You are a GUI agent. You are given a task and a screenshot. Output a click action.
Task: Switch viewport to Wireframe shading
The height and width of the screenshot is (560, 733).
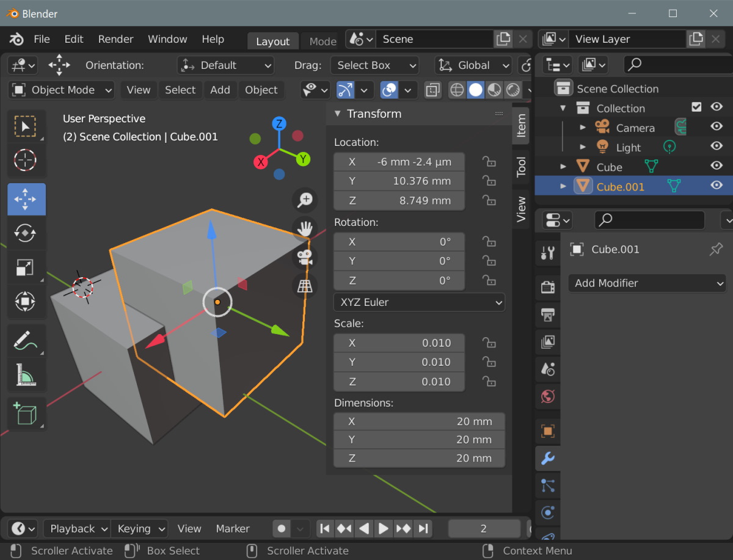point(456,90)
